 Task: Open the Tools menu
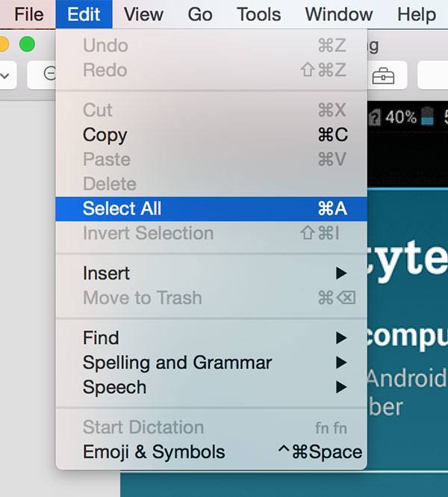coord(258,15)
